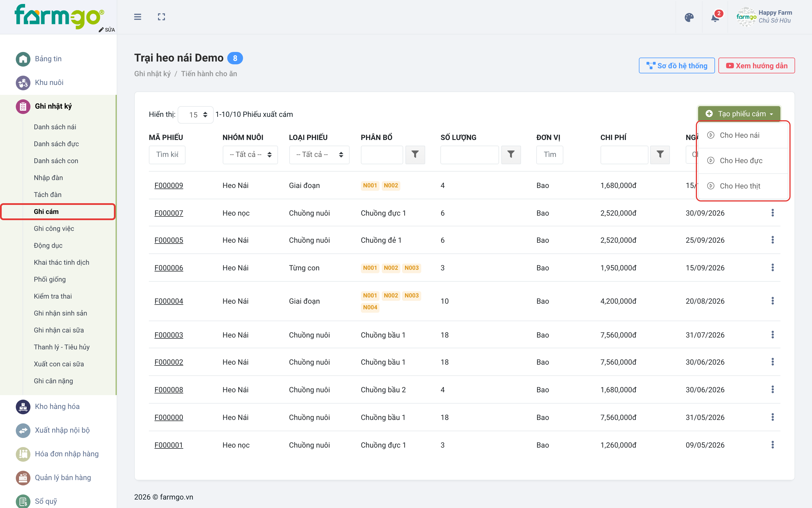The width and height of the screenshot is (812, 508).
Task: Click the Phân bổ filter funnel icon
Action: click(415, 155)
